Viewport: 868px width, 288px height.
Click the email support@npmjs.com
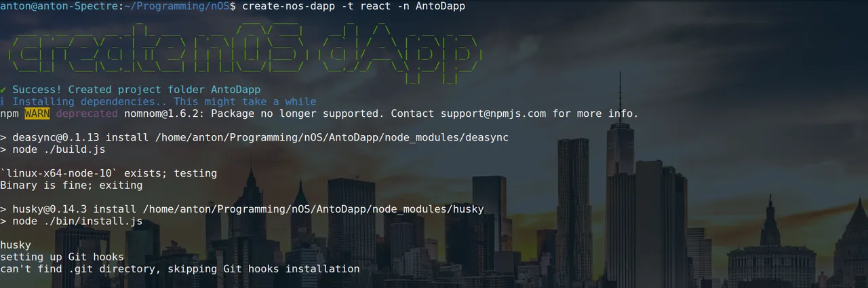pyautogui.click(x=493, y=113)
